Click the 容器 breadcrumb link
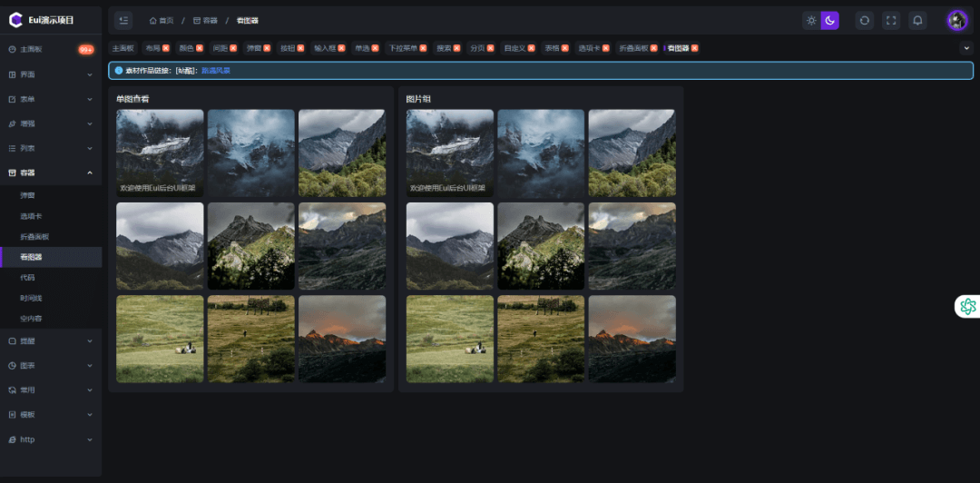980x483 pixels. [x=206, y=21]
